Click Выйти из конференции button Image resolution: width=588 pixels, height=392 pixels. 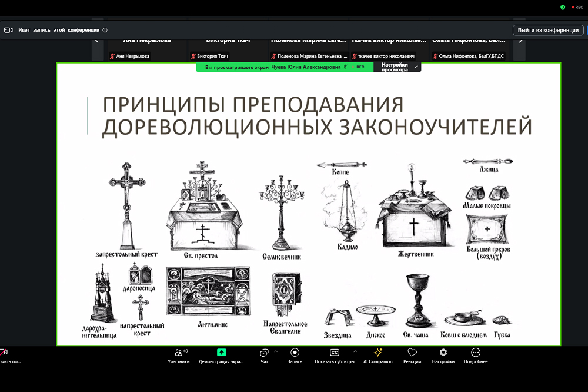pos(548,30)
